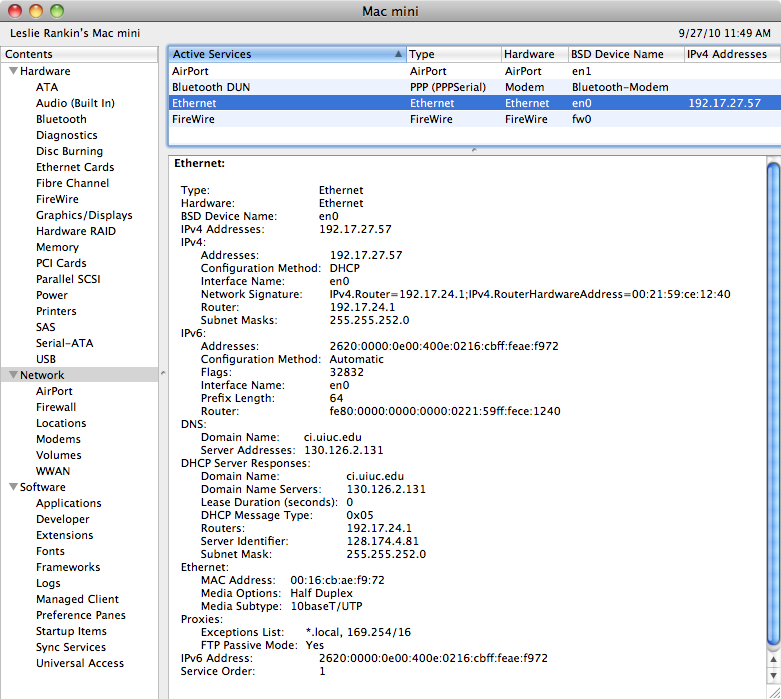Select Modems in sidebar
The height and width of the screenshot is (699, 781).
pos(58,439)
